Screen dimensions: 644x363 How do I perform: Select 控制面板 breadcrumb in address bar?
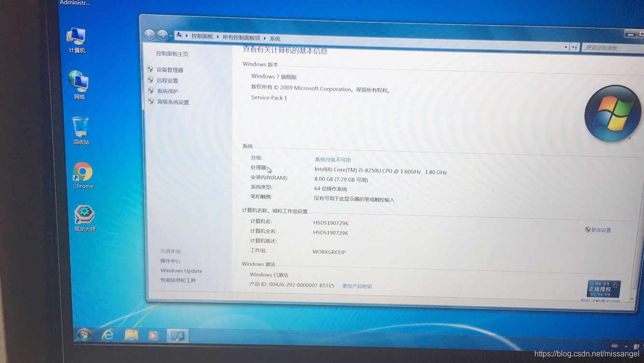pos(202,36)
